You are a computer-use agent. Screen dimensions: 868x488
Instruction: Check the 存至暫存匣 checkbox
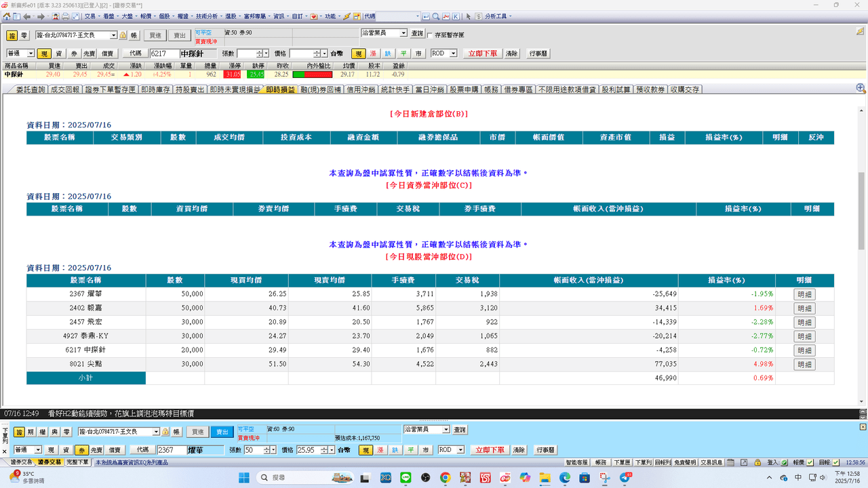(x=429, y=35)
